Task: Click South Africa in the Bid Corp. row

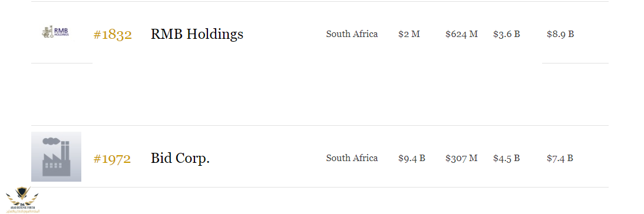Action: (x=352, y=158)
